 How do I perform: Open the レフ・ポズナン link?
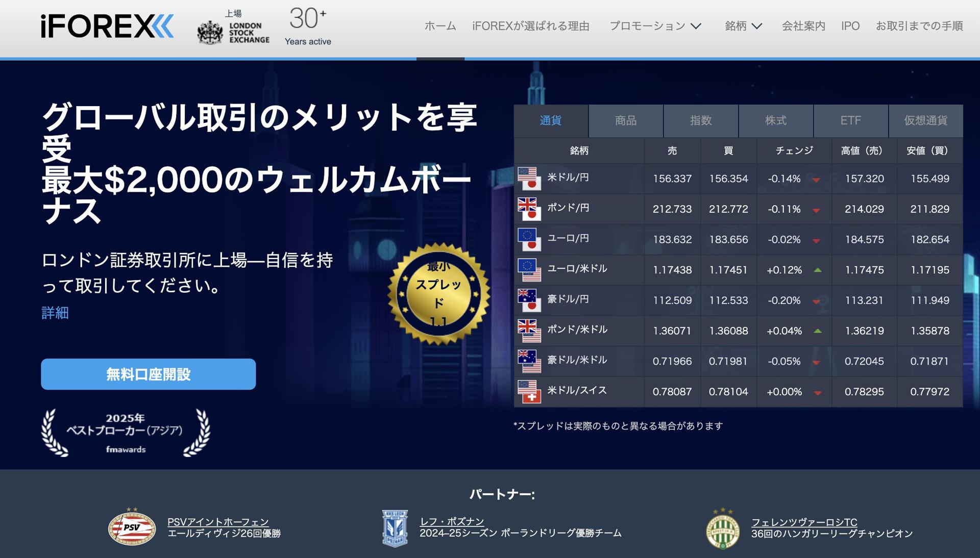[452, 522]
